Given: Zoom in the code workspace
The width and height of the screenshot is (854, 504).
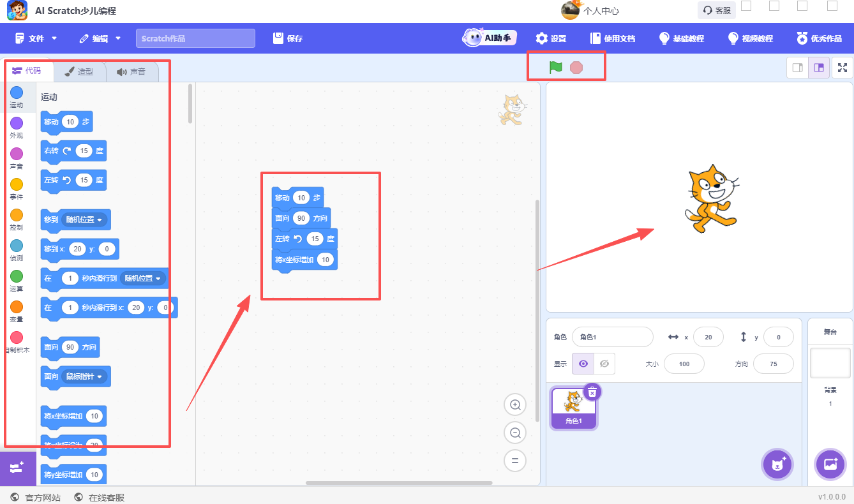Looking at the screenshot, I should click(515, 404).
